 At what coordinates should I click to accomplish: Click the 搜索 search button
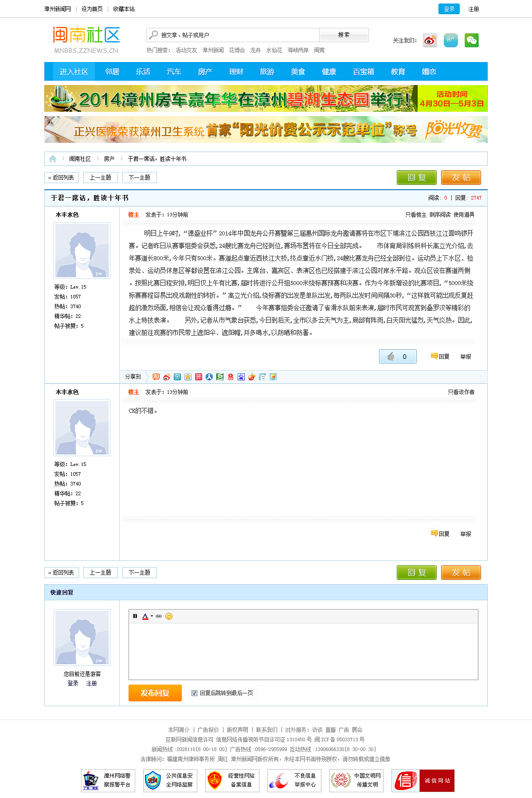[344, 35]
